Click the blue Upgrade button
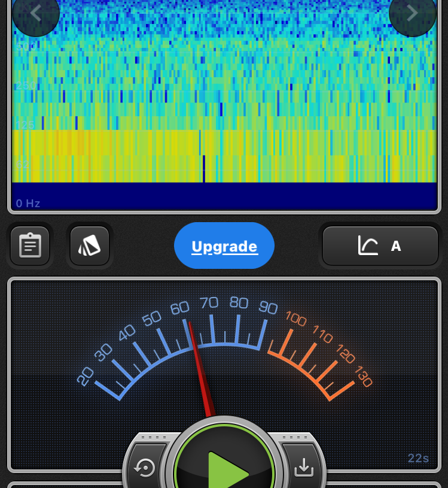This screenshot has width=448, height=488. pos(224,246)
